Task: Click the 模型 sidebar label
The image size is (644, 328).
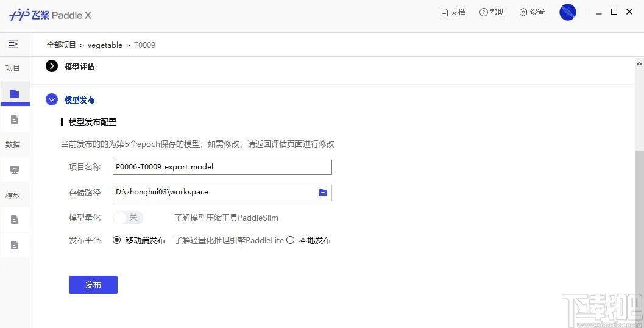Action: (x=13, y=196)
